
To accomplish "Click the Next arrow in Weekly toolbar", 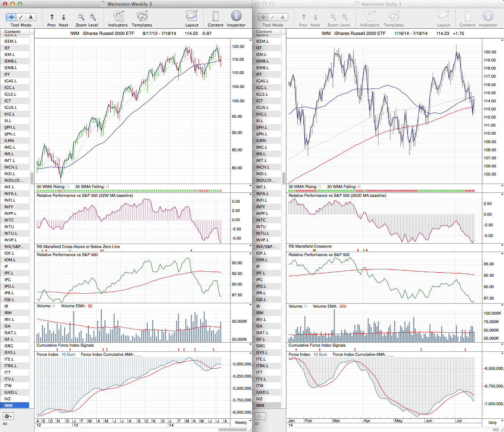I will 64,17.
